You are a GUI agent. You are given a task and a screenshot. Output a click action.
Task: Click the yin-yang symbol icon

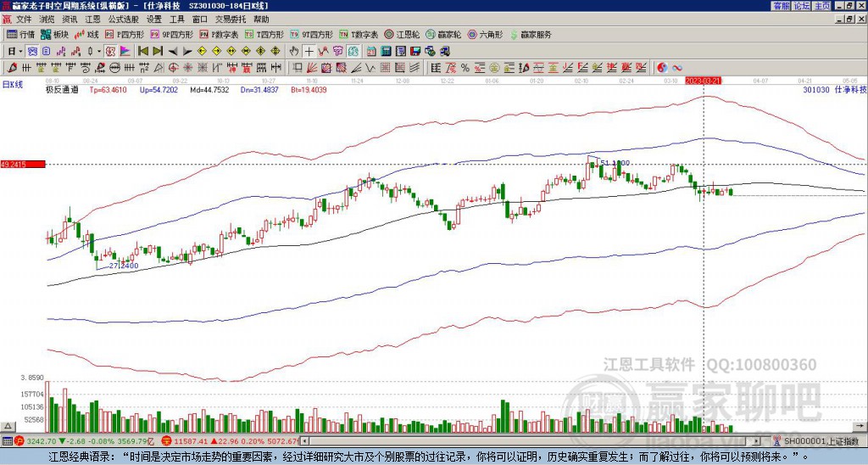(x=662, y=68)
